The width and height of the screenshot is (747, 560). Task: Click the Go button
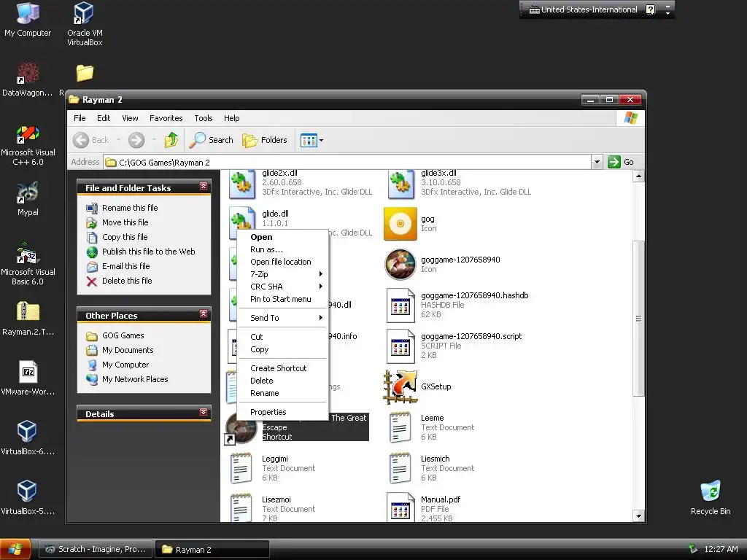click(622, 162)
